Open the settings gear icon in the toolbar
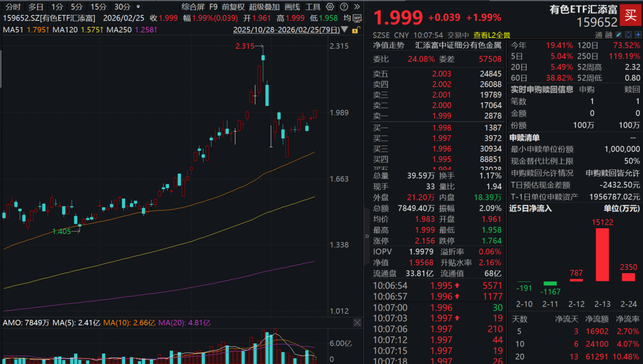The height and width of the screenshot is (364, 643). [x=329, y=7]
